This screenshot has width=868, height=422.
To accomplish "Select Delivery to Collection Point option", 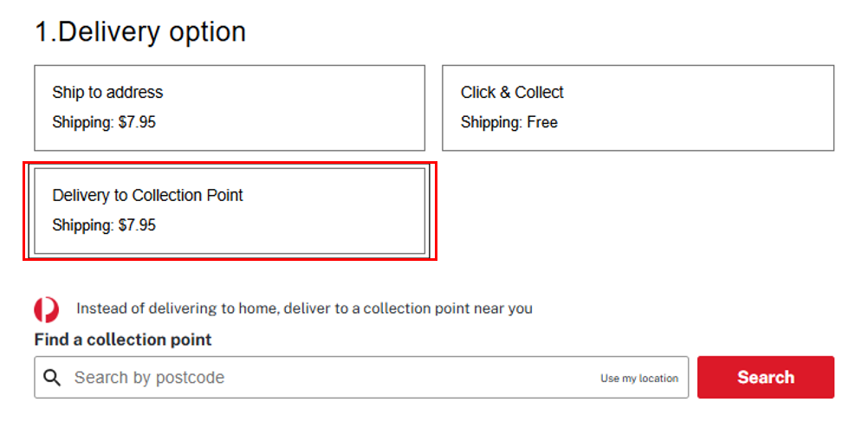I will pyautogui.click(x=230, y=211).
